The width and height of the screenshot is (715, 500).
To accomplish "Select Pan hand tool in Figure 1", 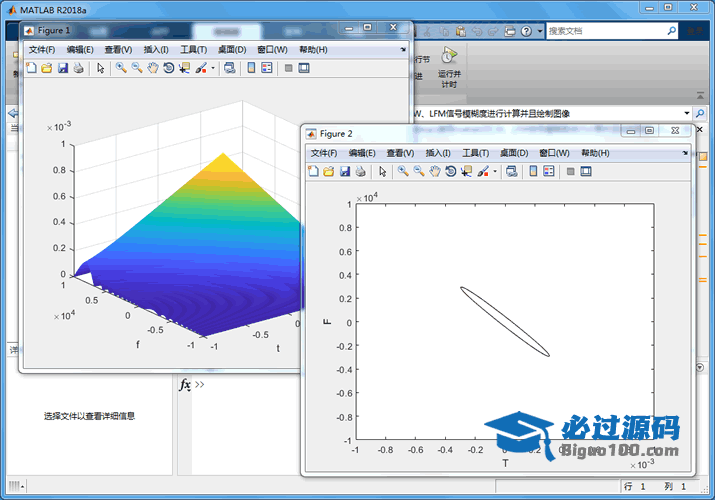I will click(153, 68).
